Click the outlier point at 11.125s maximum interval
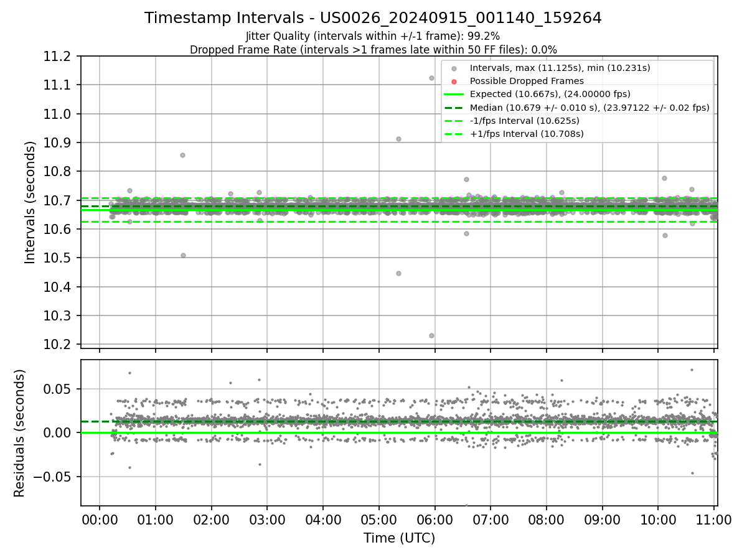Screen dimensions: 747x560 click(x=431, y=78)
